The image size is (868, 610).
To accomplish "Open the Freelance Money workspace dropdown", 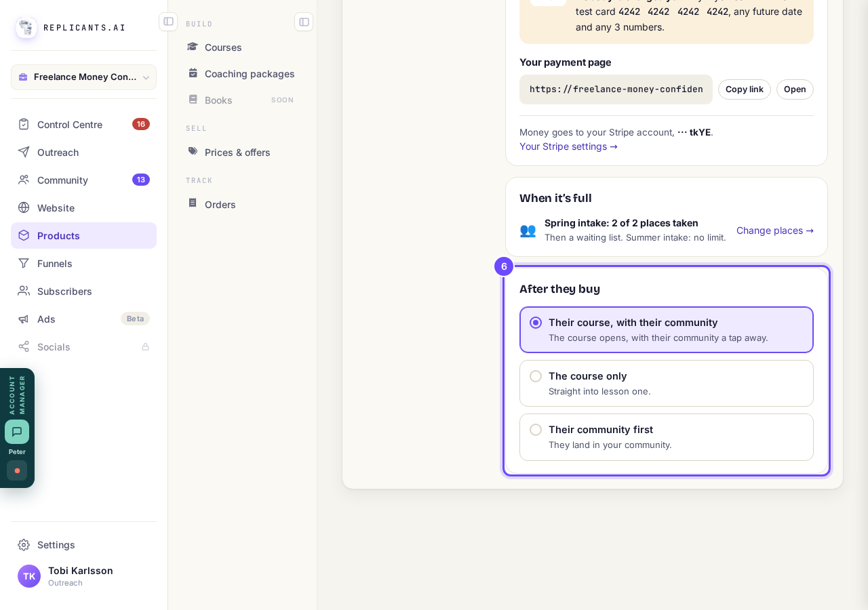I will pyautogui.click(x=83, y=77).
